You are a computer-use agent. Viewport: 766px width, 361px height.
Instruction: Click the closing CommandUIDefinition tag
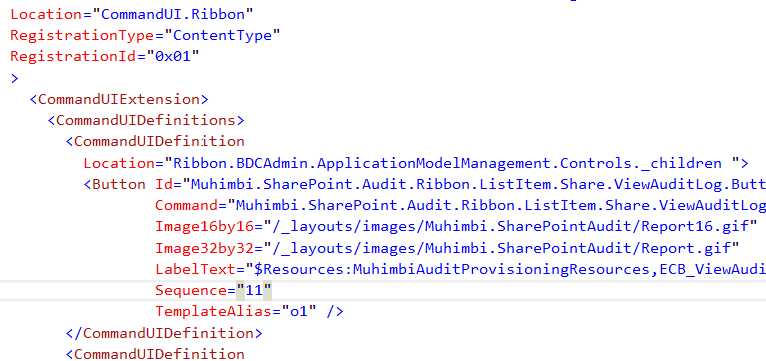tap(164, 333)
